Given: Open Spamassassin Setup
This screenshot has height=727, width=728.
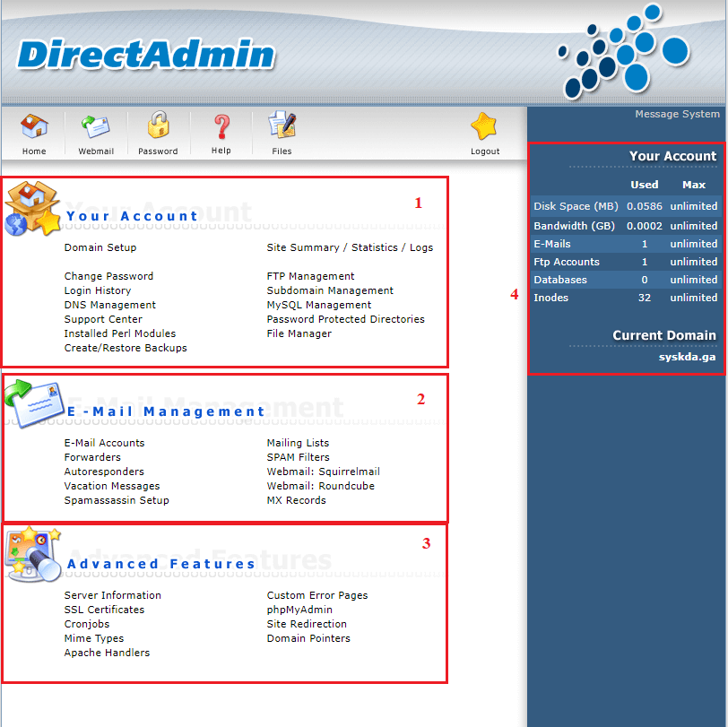Looking at the screenshot, I should pos(117,500).
